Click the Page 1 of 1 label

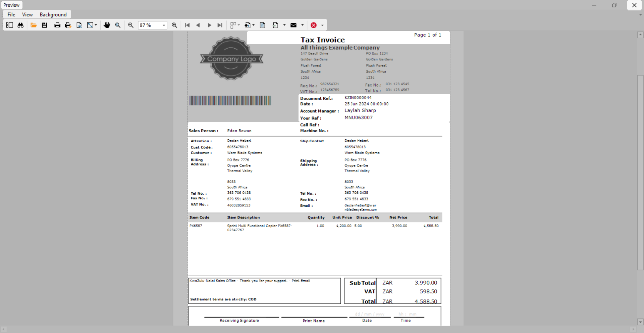tap(428, 35)
